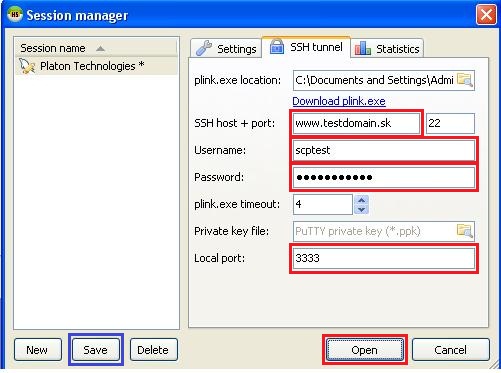
Task: Save the current session
Action: pos(96,350)
